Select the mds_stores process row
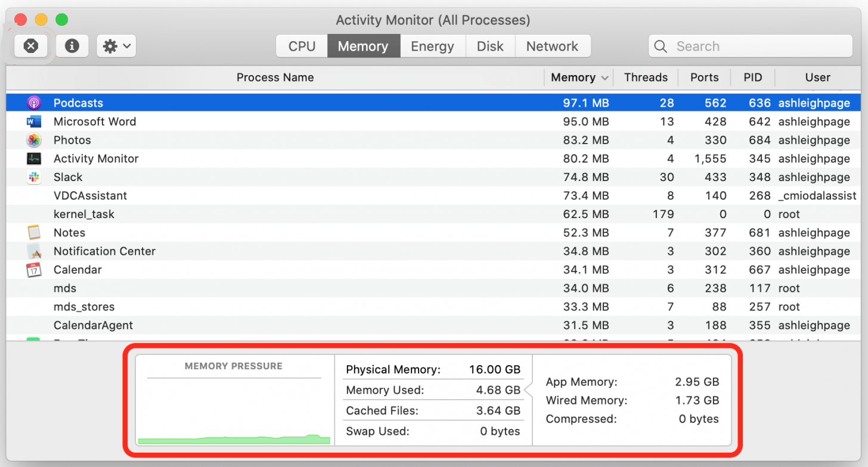The width and height of the screenshot is (868, 467). pyautogui.click(x=433, y=306)
